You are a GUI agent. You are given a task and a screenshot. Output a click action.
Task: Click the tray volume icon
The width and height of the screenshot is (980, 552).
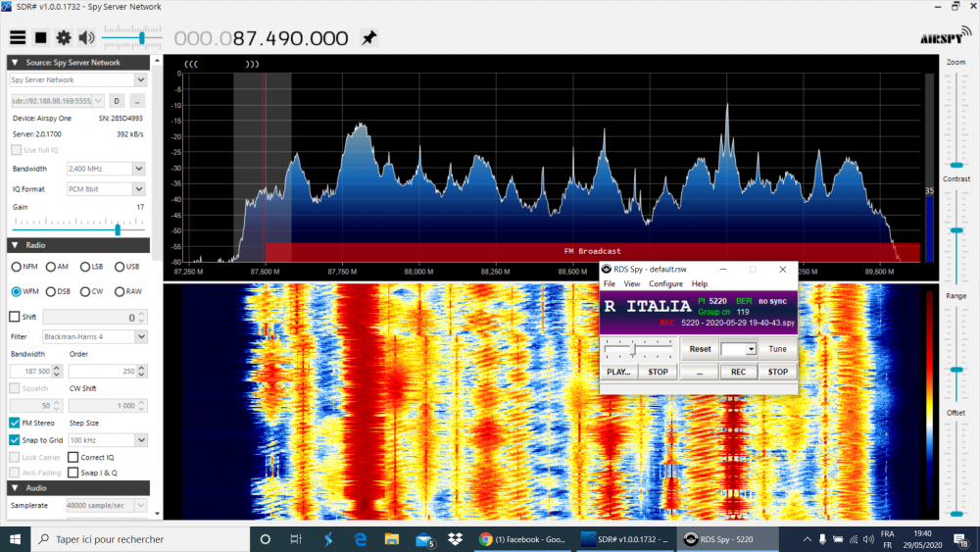click(868, 539)
